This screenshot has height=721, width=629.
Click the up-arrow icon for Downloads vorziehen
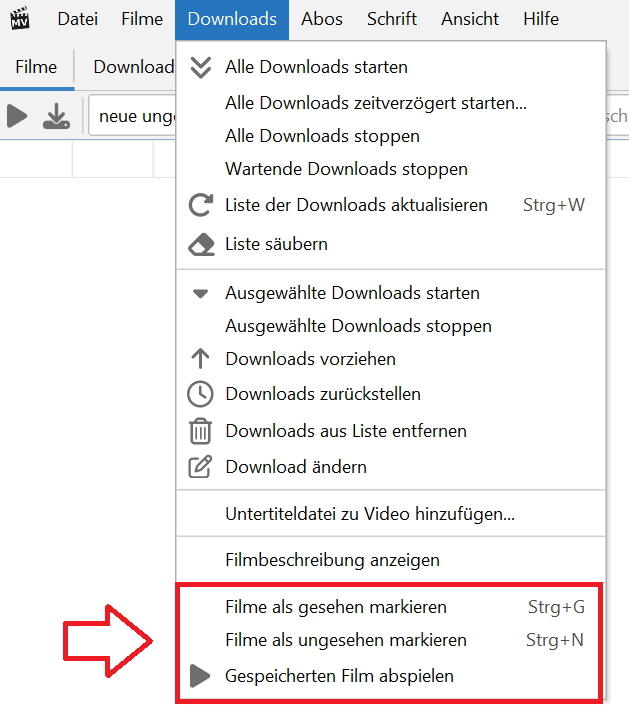point(201,359)
